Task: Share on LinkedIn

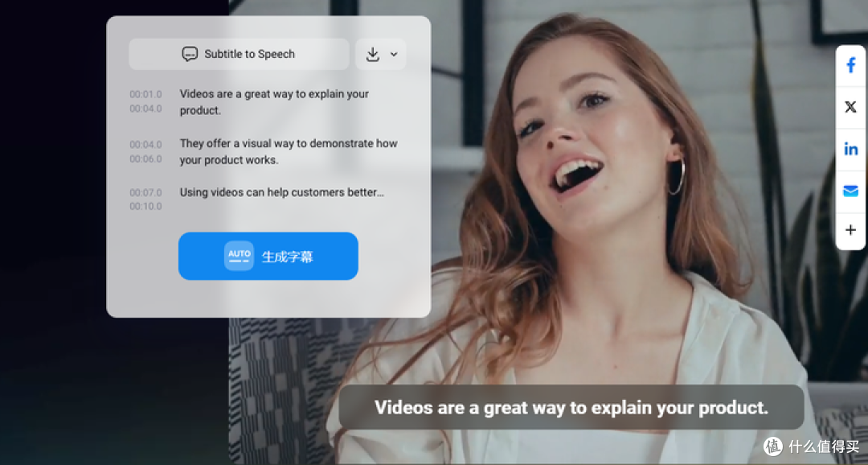Action: click(851, 149)
